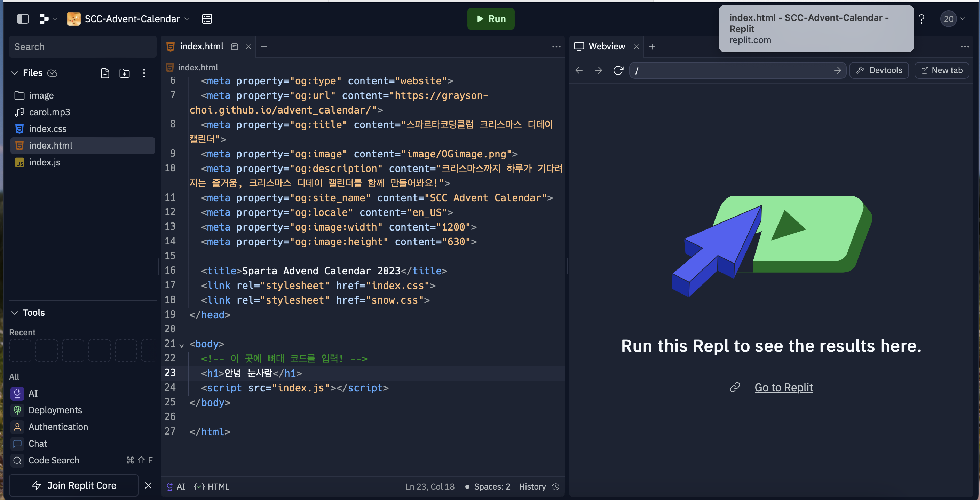Image resolution: width=980 pixels, height=500 pixels.
Task: Submit URL with the arrow icon
Action: [x=837, y=70]
